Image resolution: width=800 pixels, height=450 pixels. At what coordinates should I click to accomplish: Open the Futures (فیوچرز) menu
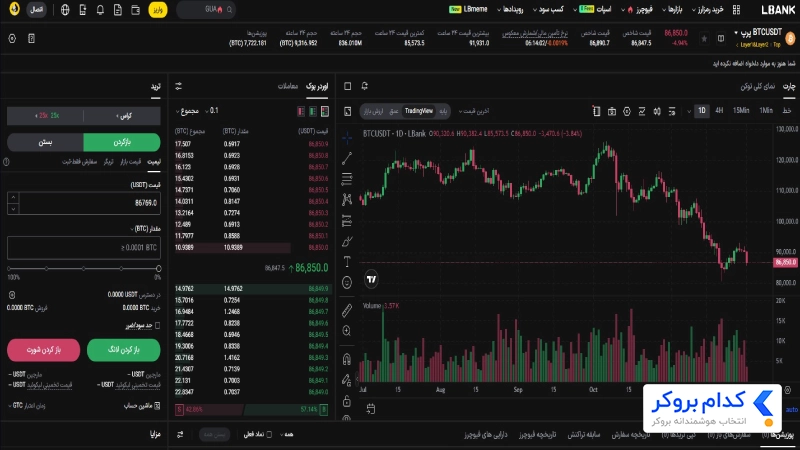tap(638, 10)
